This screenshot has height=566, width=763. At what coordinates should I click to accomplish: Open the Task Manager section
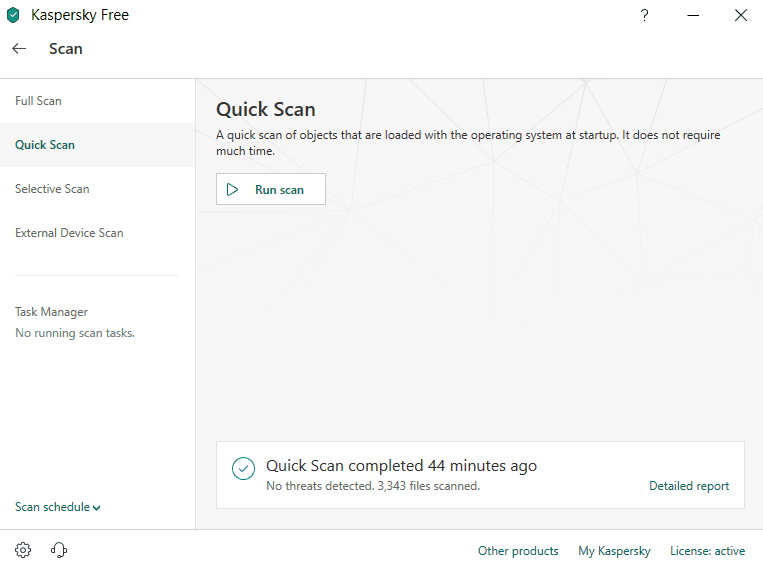coord(52,312)
